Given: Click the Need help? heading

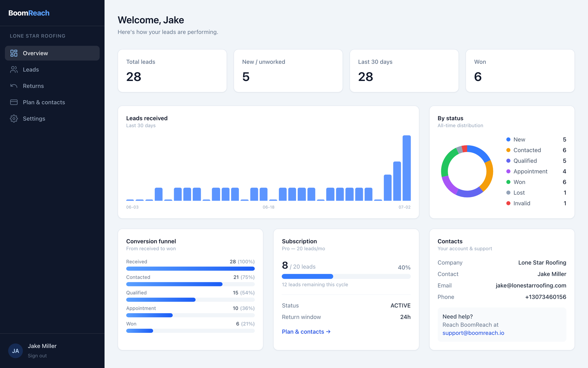Looking at the screenshot, I should point(457,316).
